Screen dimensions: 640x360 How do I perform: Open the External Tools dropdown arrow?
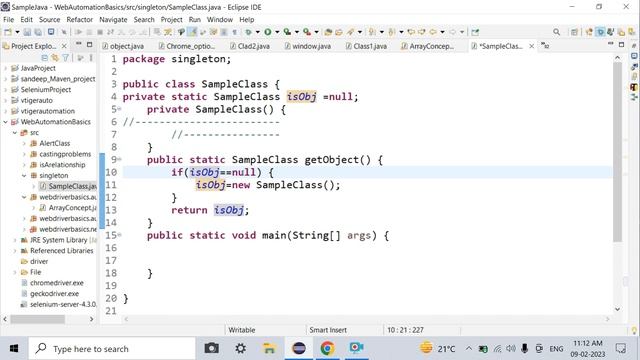pos(316,32)
